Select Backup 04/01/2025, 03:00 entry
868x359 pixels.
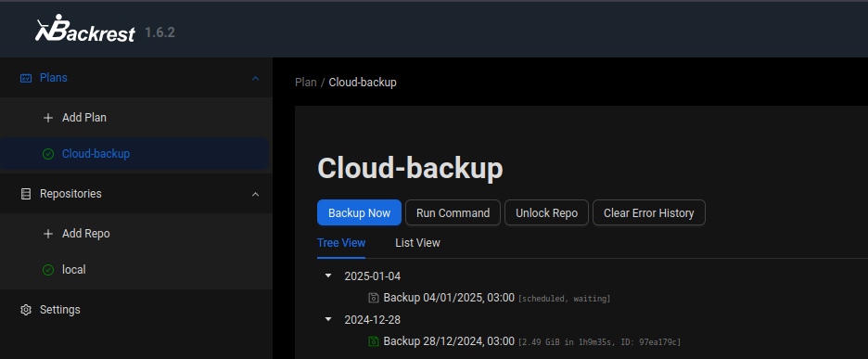pos(449,298)
